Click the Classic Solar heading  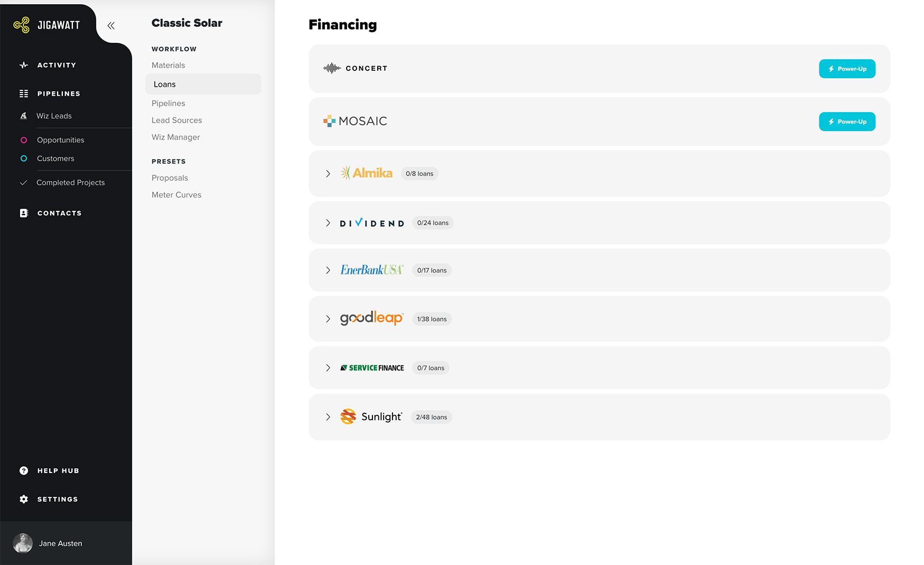(186, 23)
